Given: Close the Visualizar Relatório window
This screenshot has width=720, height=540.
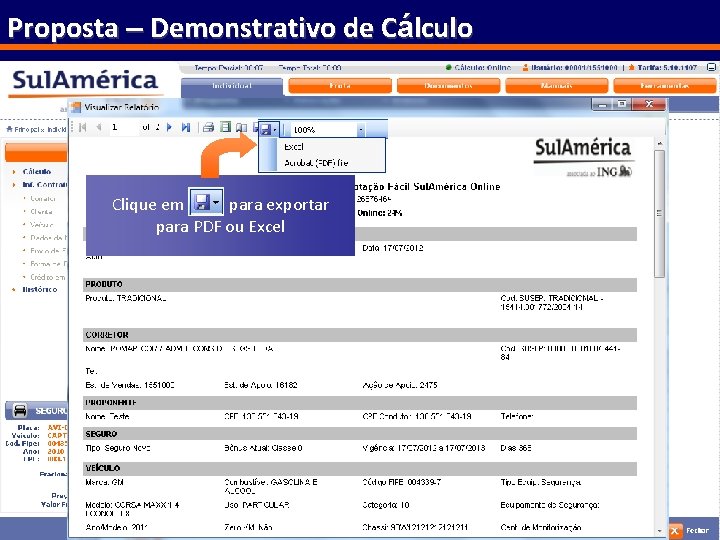Looking at the screenshot, I should 649,104.
